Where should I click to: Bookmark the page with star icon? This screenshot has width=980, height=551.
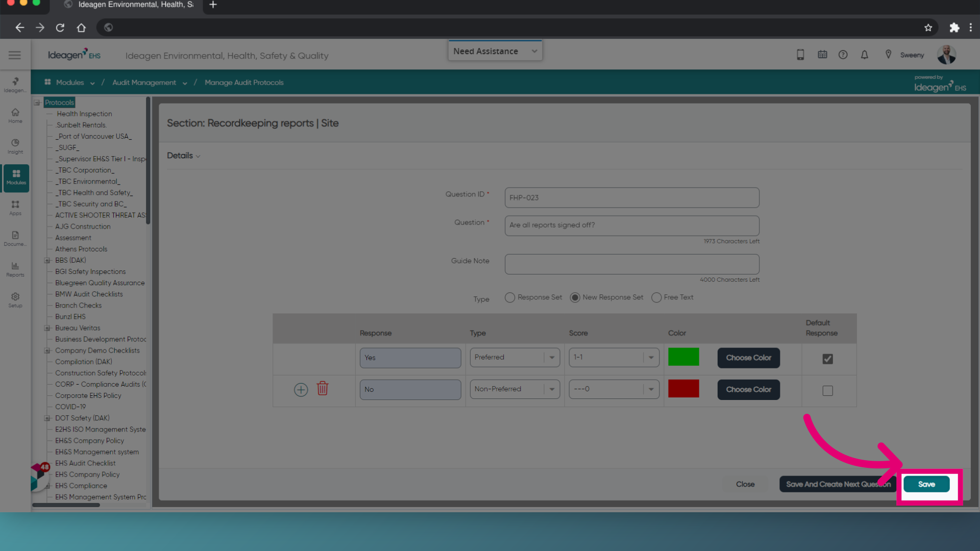(928, 28)
